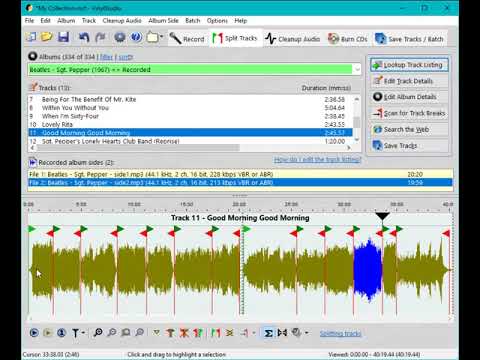Select track 7 Being For The Benefit Of Mr. Kite
Image resolution: width=480 pixels, height=360 pixels.
(x=190, y=99)
